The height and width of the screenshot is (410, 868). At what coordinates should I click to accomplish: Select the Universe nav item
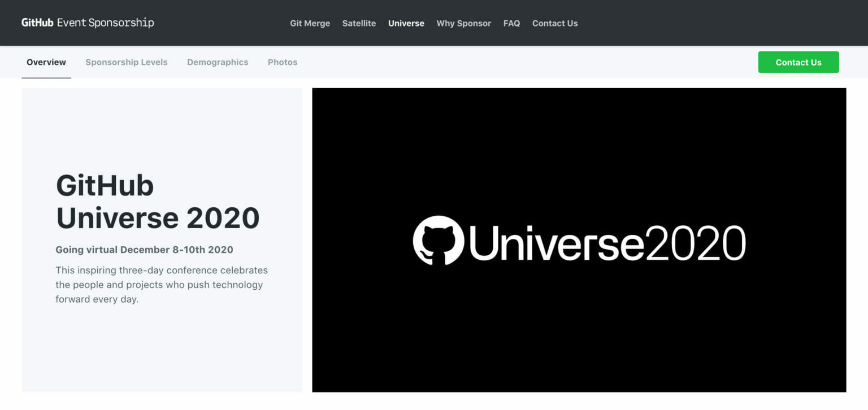pyautogui.click(x=406, y=23)
